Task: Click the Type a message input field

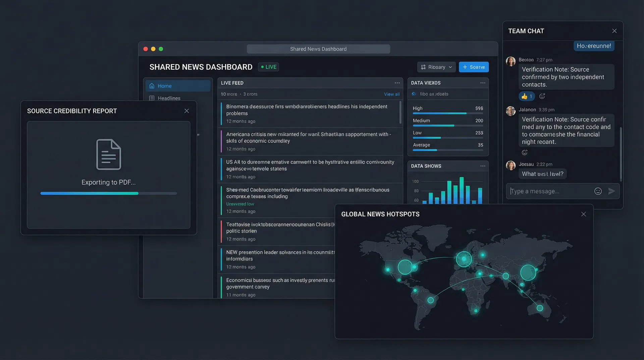Action: [x=550, y=191]
